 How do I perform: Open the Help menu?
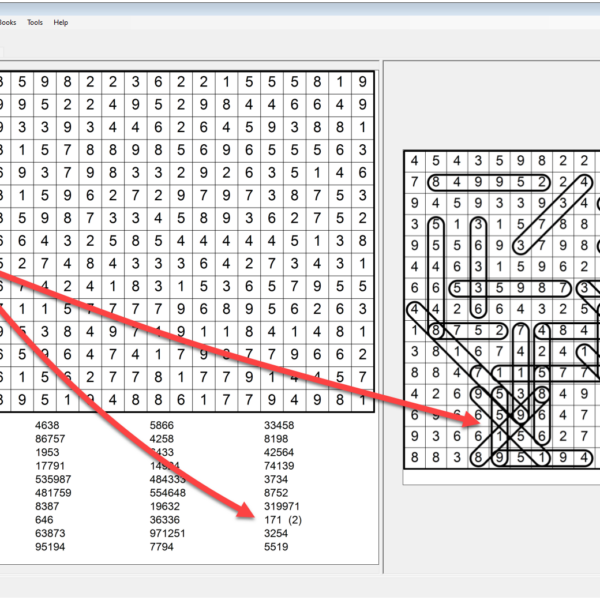tap(61, 22)
